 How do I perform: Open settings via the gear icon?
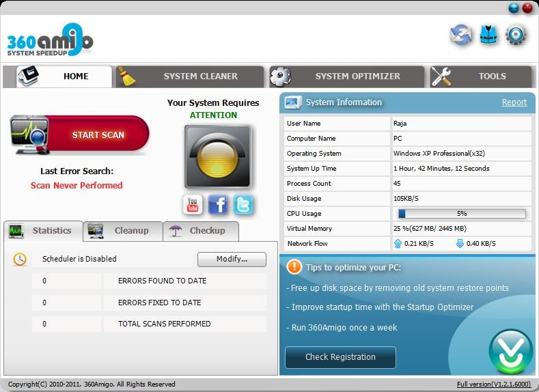[x=516, y=35]
